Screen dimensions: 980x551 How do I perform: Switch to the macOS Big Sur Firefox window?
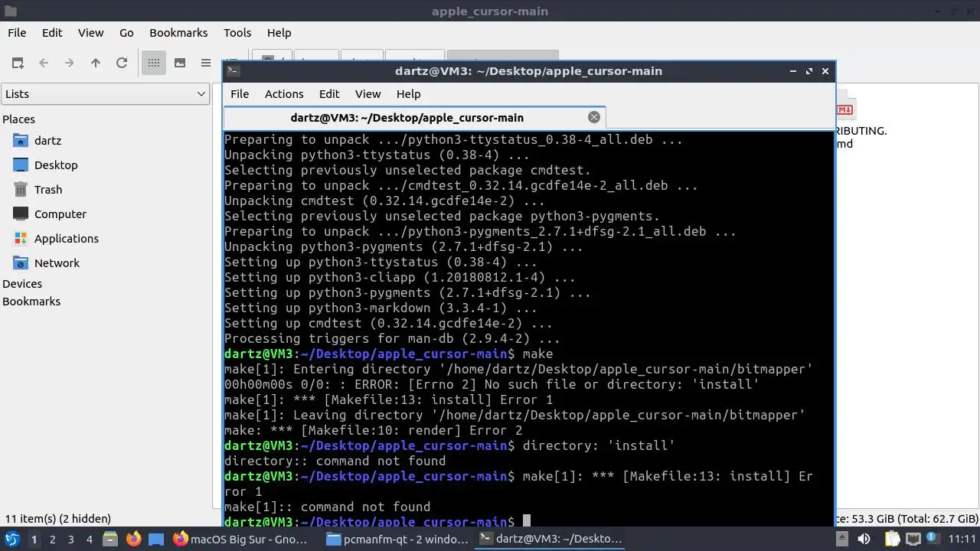click(241, 539)
